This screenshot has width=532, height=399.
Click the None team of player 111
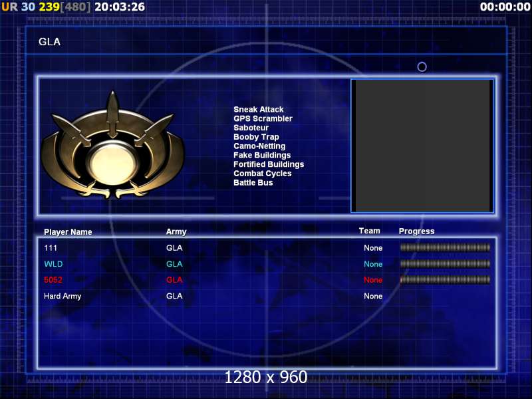(x=373, y=248)
